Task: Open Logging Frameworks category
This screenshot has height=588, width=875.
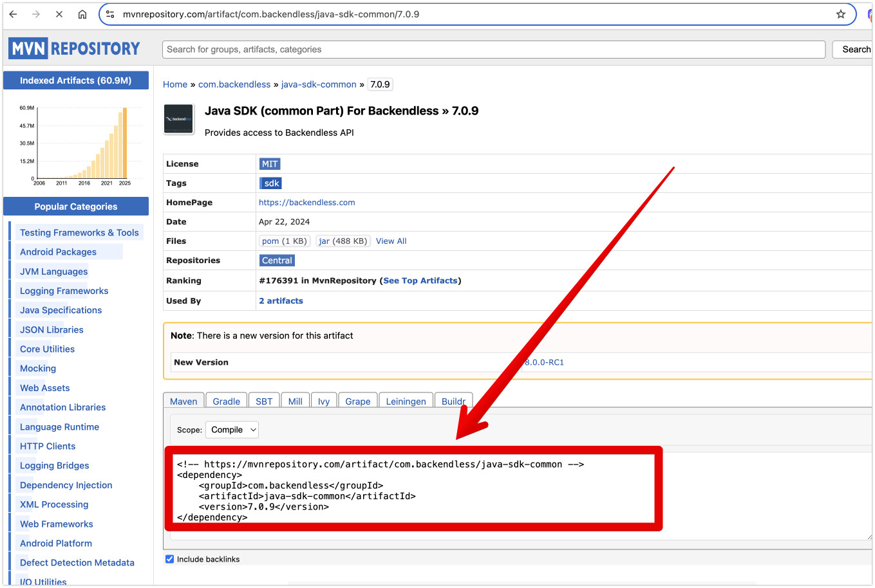Action: tap(64, 291)
